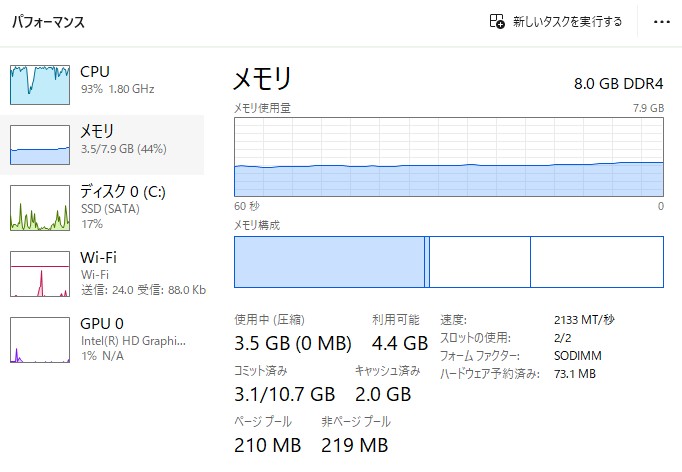The width and height of the screenshot is (682, 472).
Task: Click the GPU 0 mini graph
Action: 40,340
